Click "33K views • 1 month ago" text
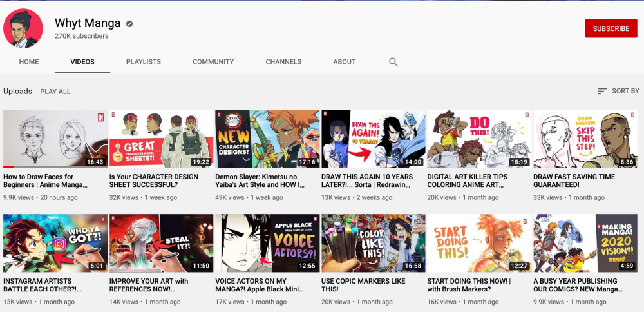Screen dimensions: 644x312 (569, 197)
